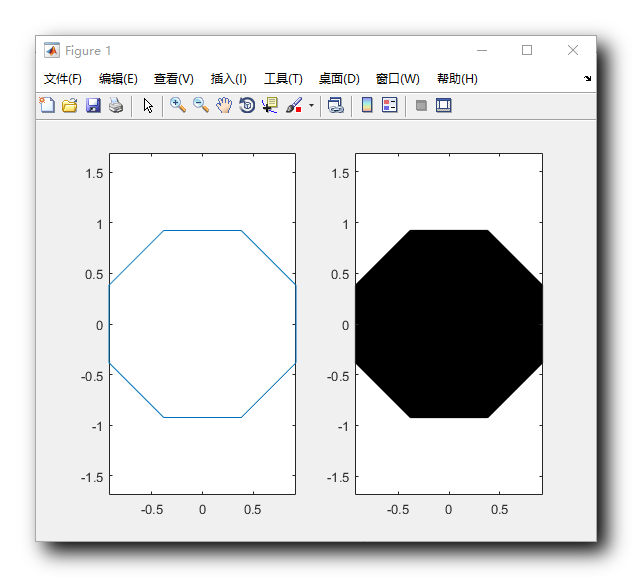Open the brush color dropdown arrow
This screenshot has width=632, height=577.
[x=311, y=106]
